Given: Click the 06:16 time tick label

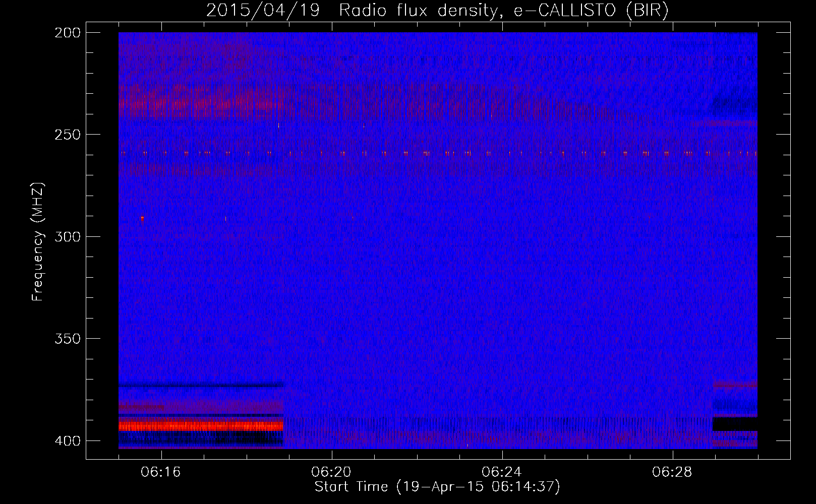Looking at the screenshot, I should point(161,472).
